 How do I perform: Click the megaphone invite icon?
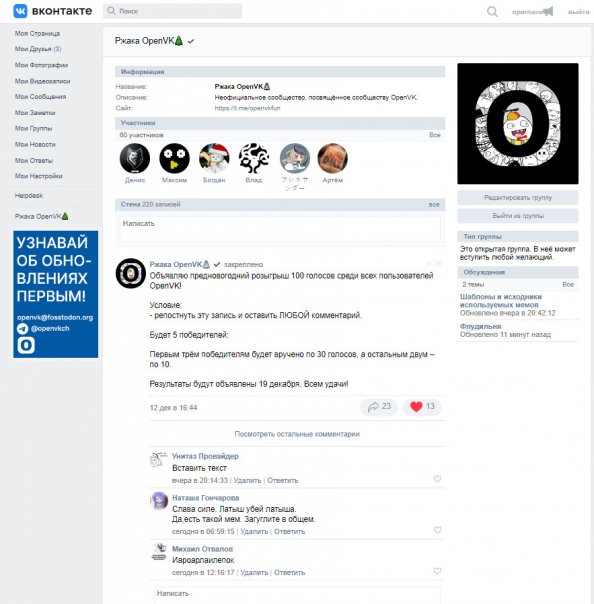coord(548,11)
